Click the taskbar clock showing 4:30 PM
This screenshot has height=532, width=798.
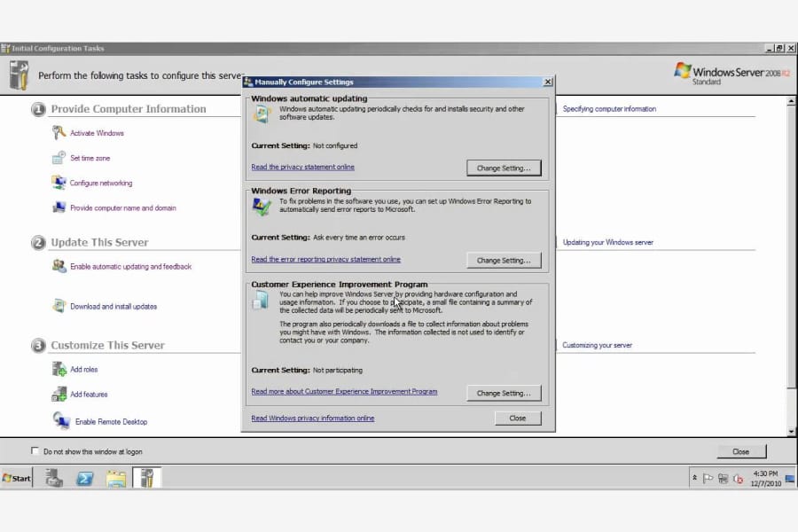tap(766, 478)
